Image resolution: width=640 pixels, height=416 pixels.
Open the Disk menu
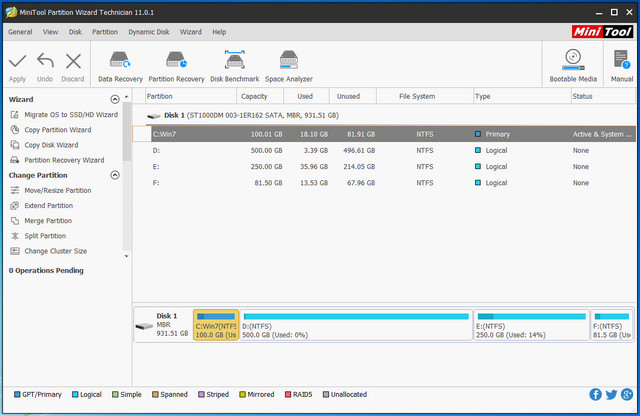pyautogui.click(x=75, y=32)
